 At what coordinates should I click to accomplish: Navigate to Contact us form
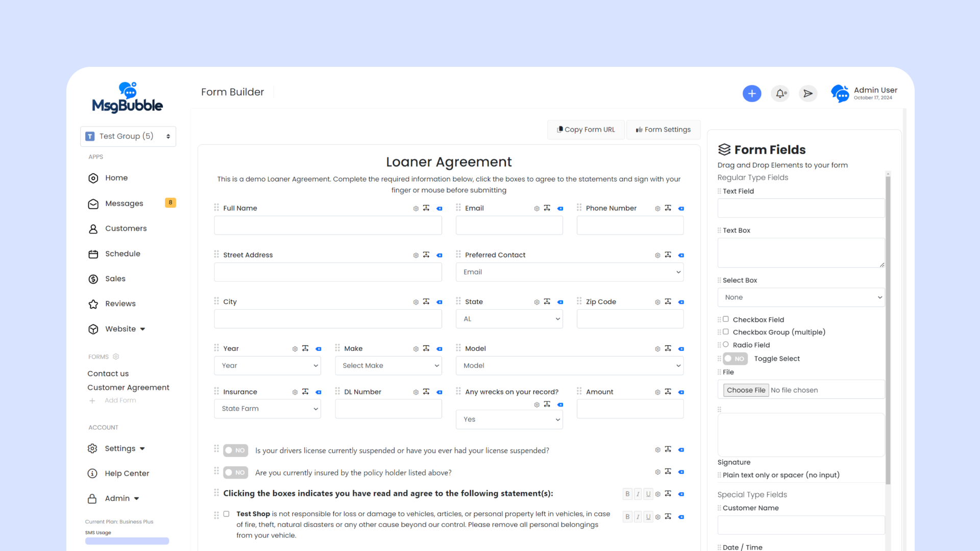[107, 373]
